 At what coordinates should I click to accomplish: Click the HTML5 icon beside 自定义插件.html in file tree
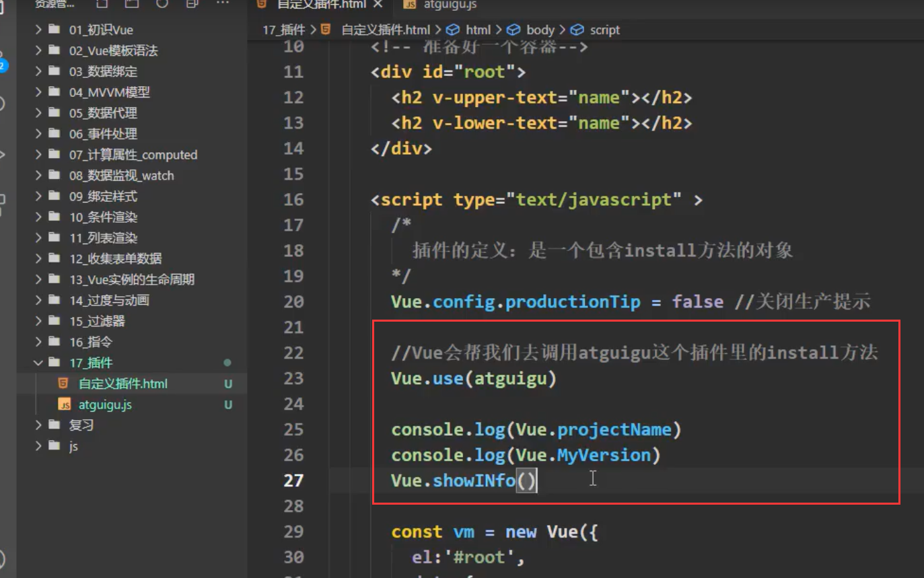[63, 384]
